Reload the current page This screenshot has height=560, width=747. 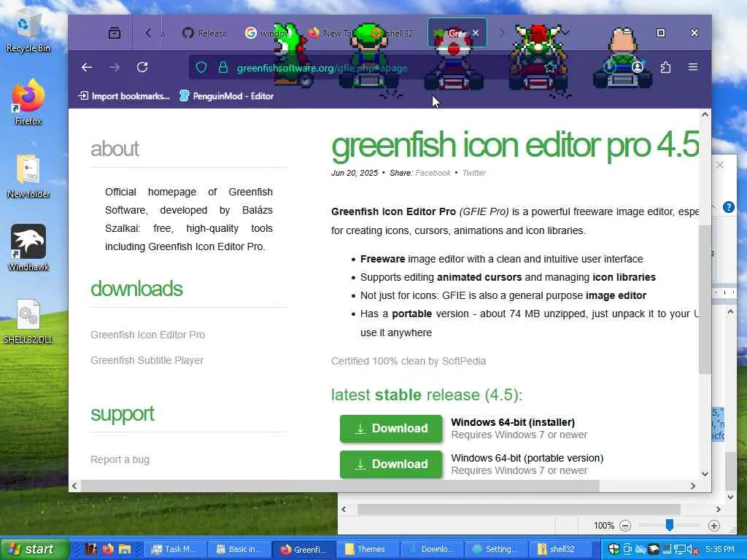(x=142, y=68)
